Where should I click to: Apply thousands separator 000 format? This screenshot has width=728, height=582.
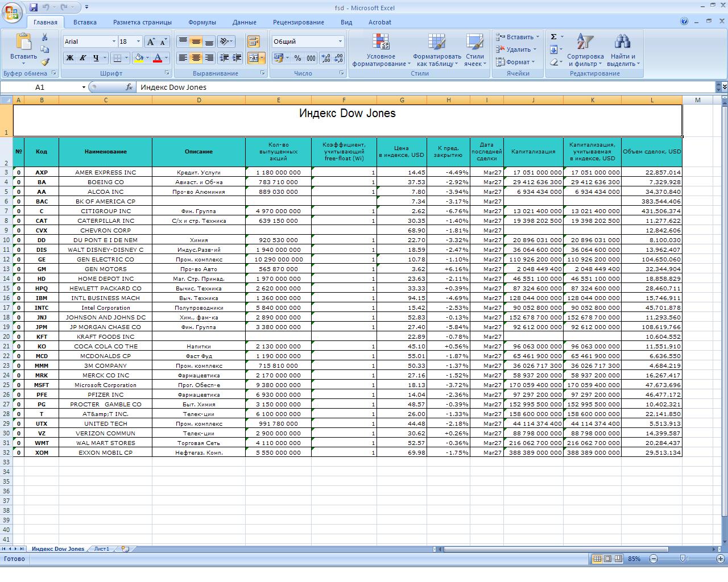click(311, 57)
